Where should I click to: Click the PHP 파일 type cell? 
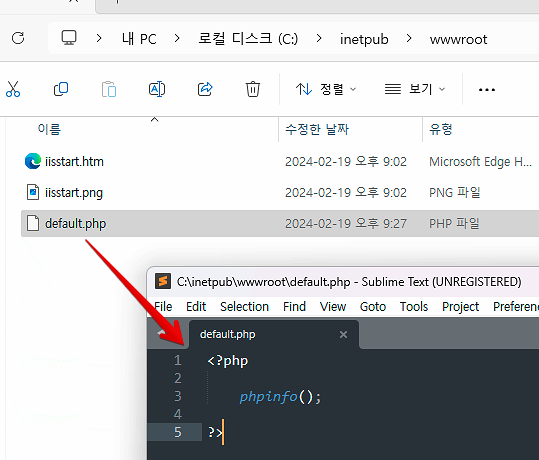pos(454,223)
